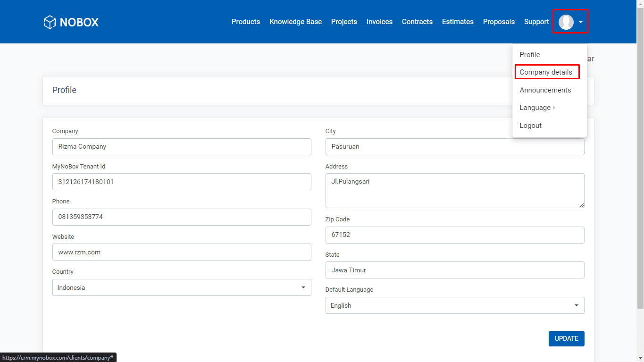Go to the Invoices page

(x=379, y=21)
